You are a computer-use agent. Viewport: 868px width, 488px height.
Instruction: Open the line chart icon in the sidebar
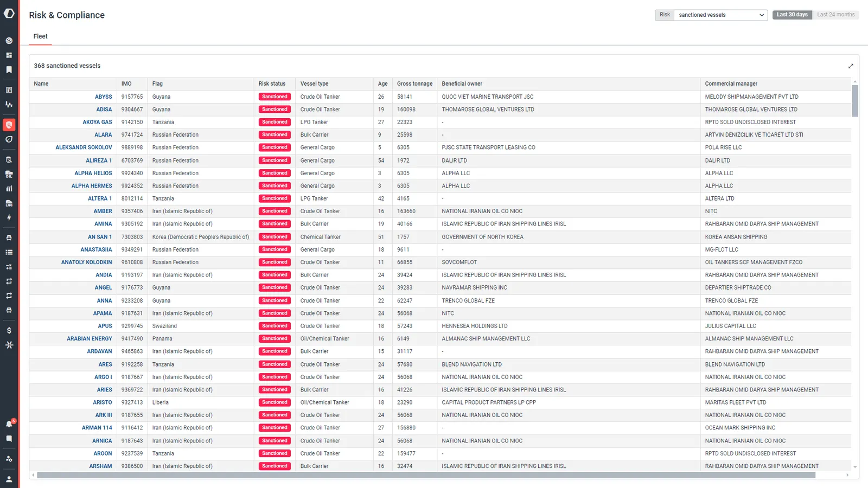[x=9, y=105]
